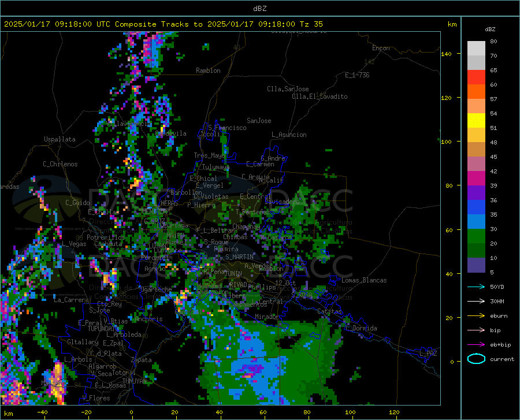Click the km label beside the timestamp header
This screenshot has width=520, height=420.
coord(452,24)
